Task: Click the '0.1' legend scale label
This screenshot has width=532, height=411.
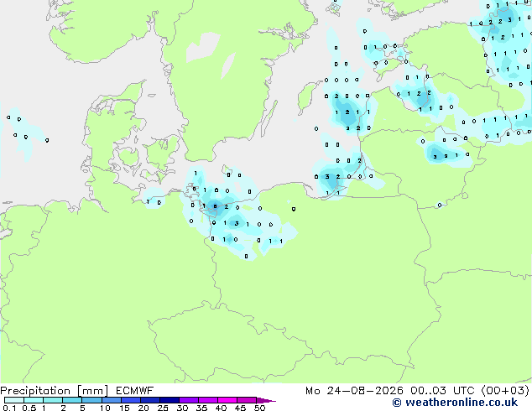Action: point(9,408)
